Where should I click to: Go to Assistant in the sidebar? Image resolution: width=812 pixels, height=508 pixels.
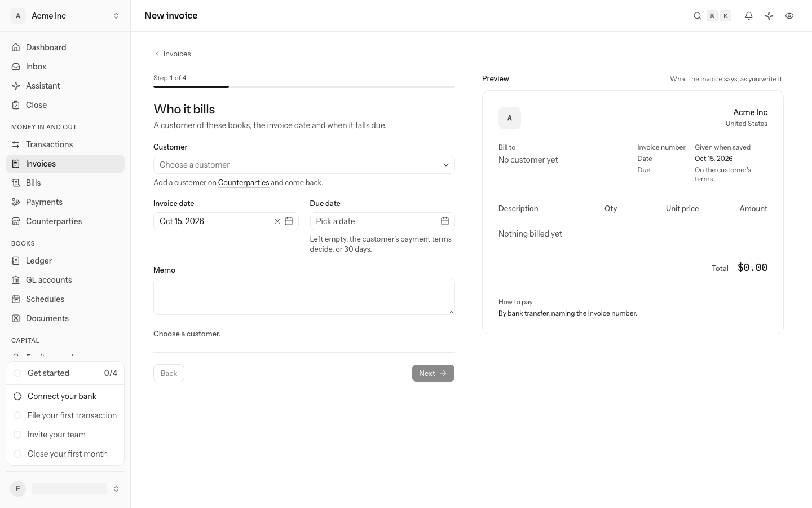[x=65, y=86]
